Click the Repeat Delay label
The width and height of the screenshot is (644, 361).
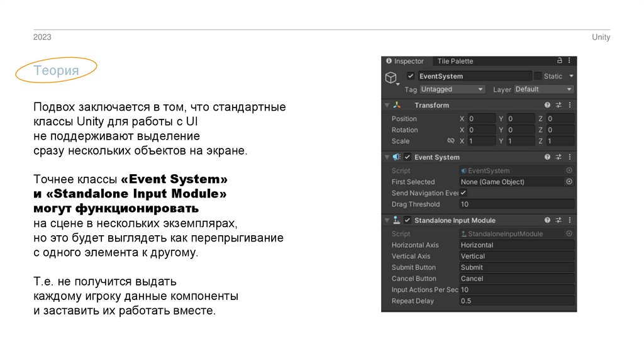tap(413, 301)
